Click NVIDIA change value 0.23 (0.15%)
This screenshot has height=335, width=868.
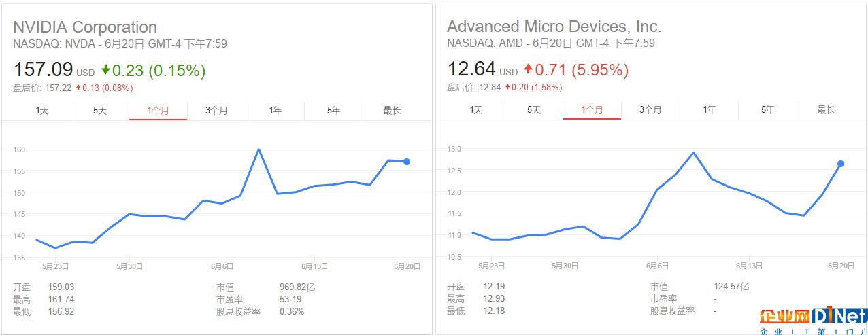[x=158, y=70]
